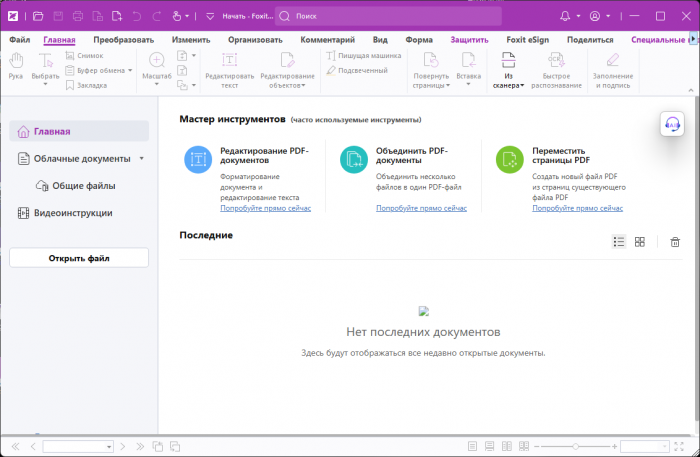Click the Из сканера scan icon
Image resolution: width=700 pixels, height=457 pixels.
(x=508, y=62)
